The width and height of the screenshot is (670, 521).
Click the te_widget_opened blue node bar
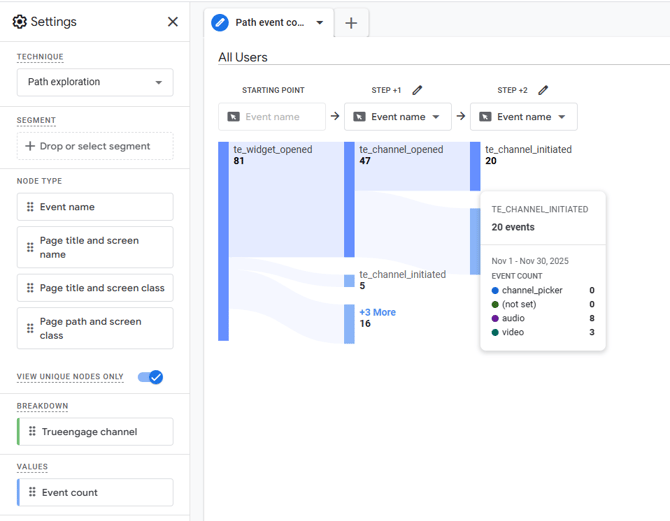(x=223, y=240)
